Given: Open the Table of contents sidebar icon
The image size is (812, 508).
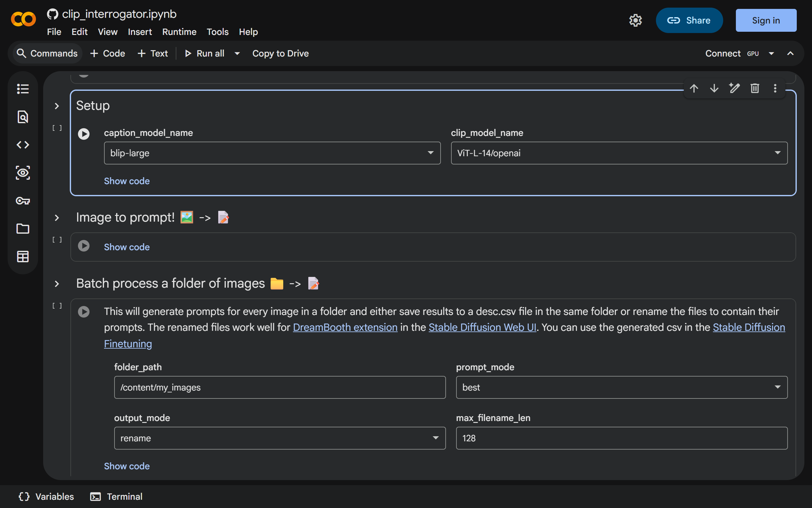Looking at the screenshot, I should click(23, 89).
